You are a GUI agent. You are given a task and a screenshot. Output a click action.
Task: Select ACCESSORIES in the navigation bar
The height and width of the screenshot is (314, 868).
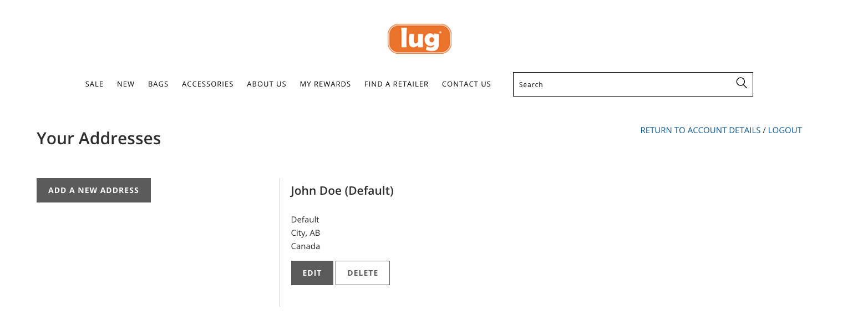click(x=207, y=84)
